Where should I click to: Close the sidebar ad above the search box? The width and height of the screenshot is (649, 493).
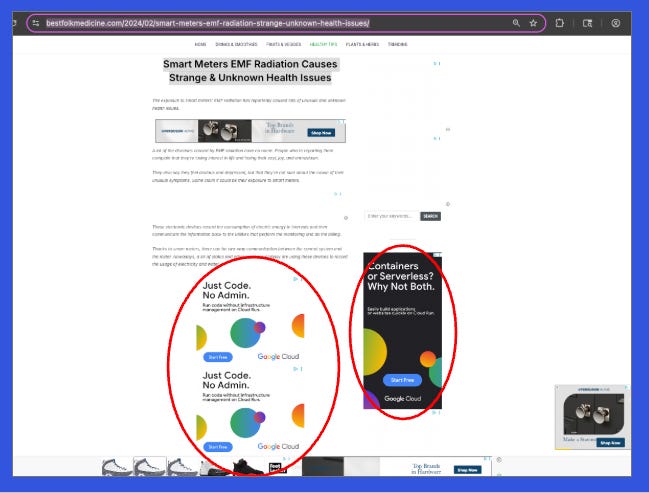(x=448, y=204)
